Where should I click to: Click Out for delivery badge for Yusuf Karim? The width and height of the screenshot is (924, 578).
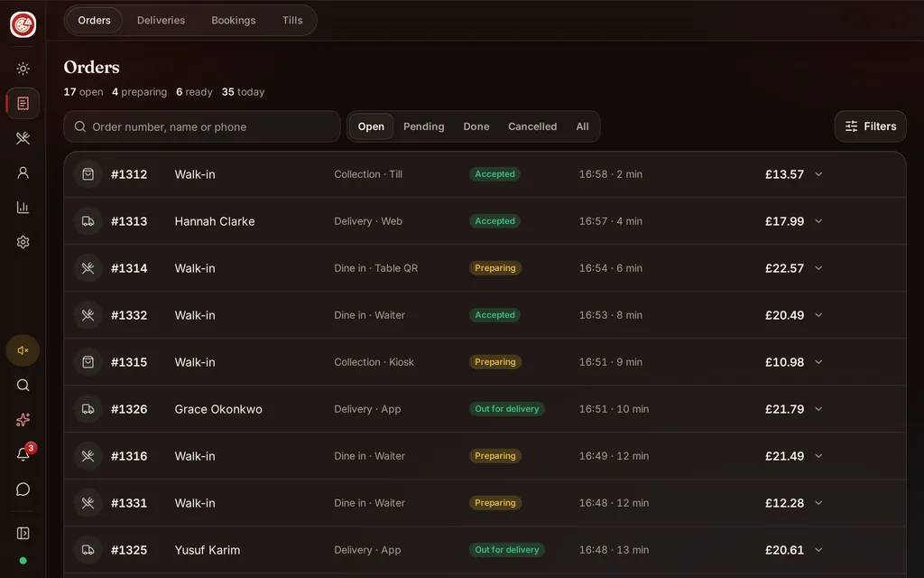pos(507,550)
